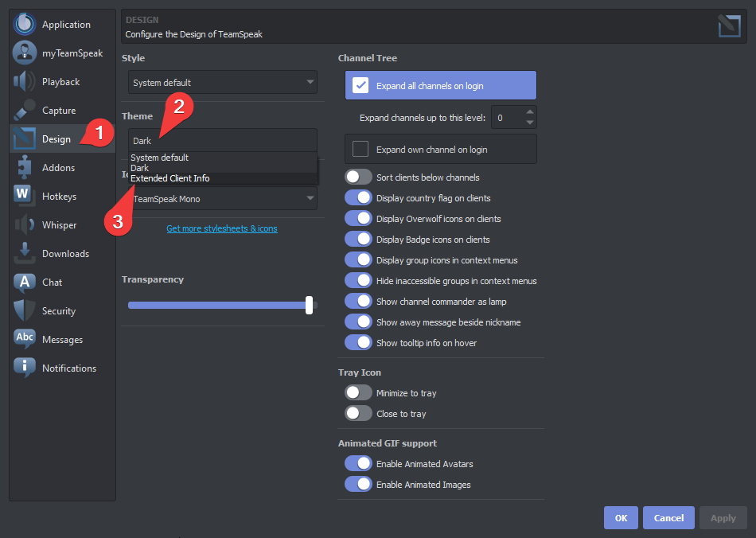The width and height of the screenshot is (756, 538).
Task: Pick System default in theme list
Action: [160, 158]
